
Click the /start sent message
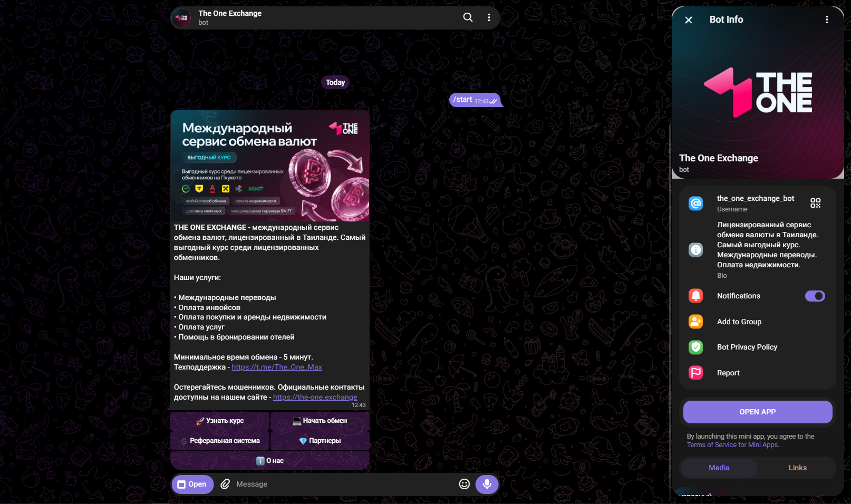pos(475,100)
